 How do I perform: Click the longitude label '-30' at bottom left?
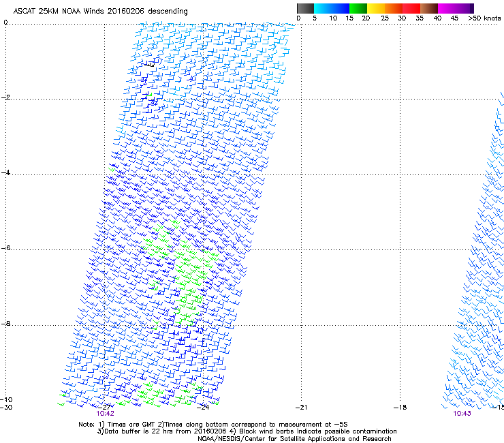pyautogui.click(x=6, y=408)
